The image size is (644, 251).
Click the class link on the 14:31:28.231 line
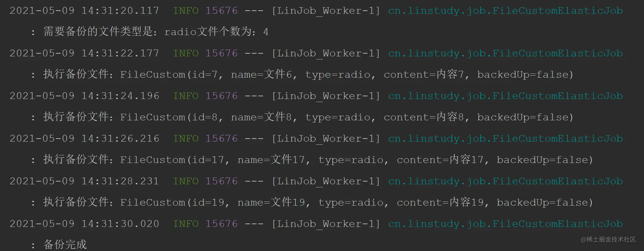[505, 182]
